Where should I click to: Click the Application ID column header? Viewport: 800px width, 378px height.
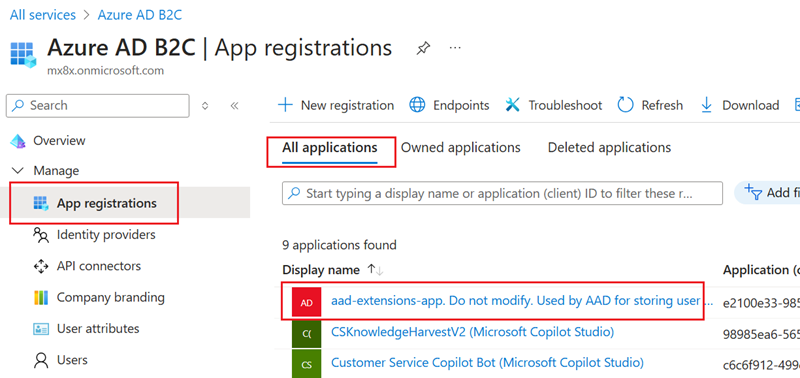pyautogui.click(x=761, y=270)
